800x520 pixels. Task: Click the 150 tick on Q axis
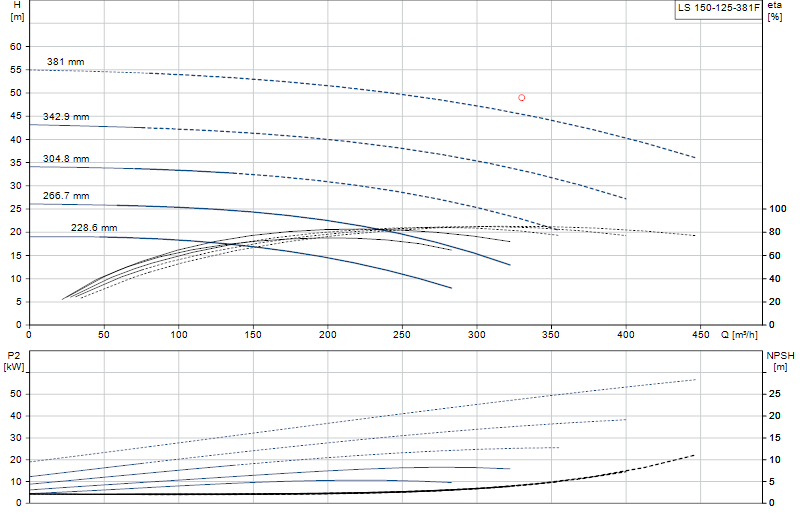[x=253, y=335]
